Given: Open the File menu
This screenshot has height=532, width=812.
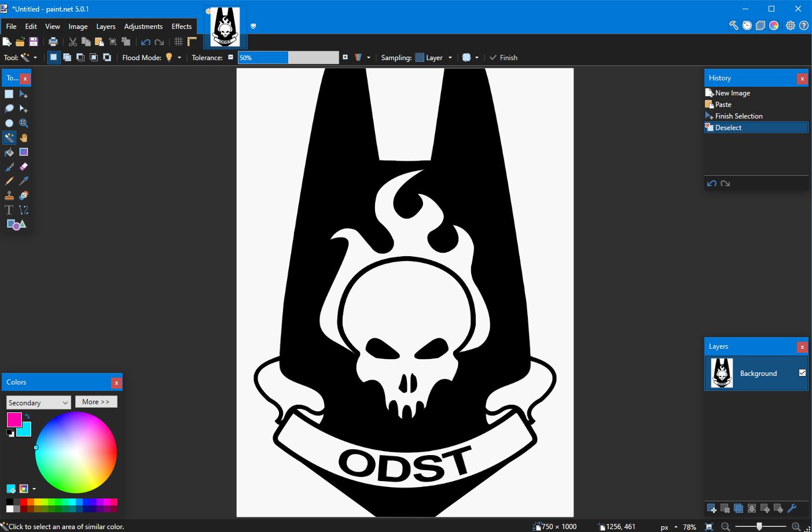Looking at the screenshot, I should (x=11, y=27).
